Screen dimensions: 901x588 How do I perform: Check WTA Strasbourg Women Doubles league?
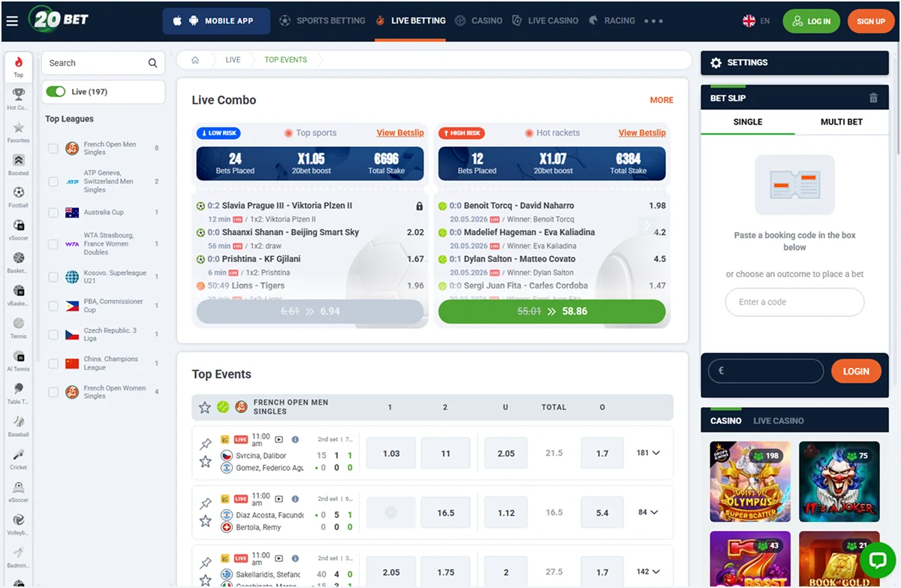[53, 244]
